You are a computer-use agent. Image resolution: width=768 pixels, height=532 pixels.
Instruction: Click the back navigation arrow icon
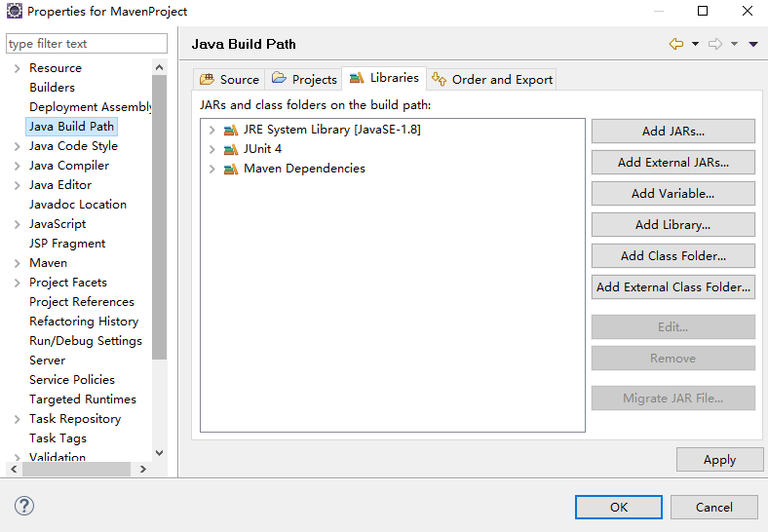pyautogui.click(x=676, y=44)
